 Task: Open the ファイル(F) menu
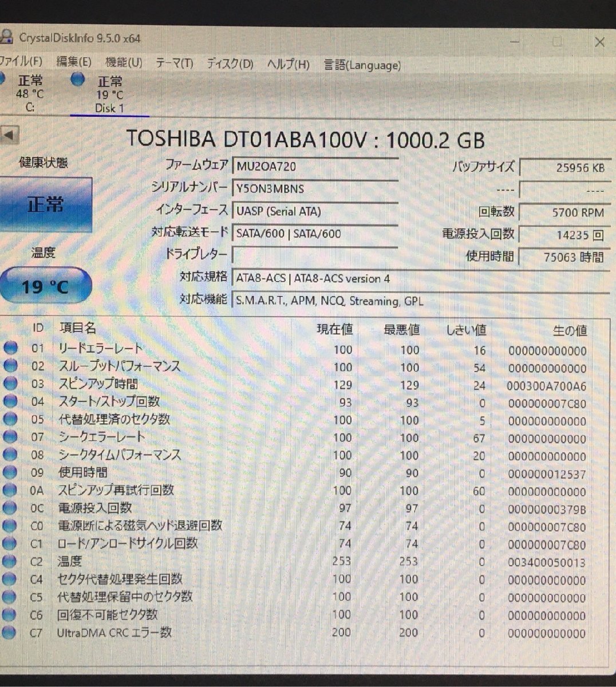coord(21,61)
